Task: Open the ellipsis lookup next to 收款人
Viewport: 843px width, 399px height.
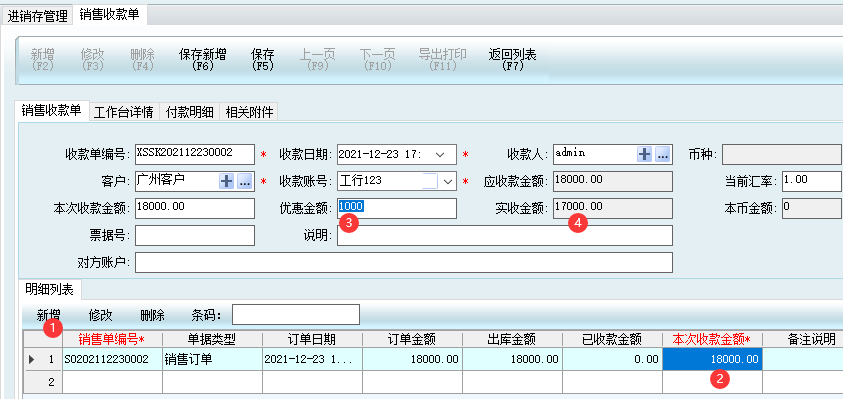Action: click(662, 154)
